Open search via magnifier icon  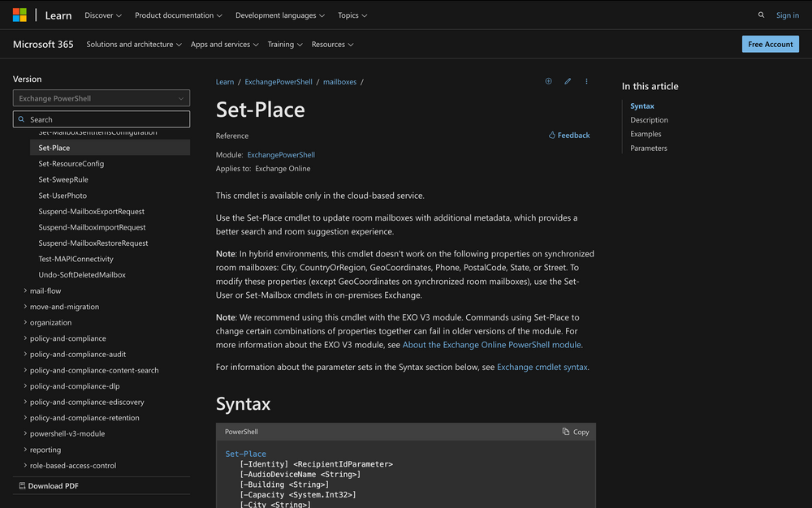coord(761,15)
